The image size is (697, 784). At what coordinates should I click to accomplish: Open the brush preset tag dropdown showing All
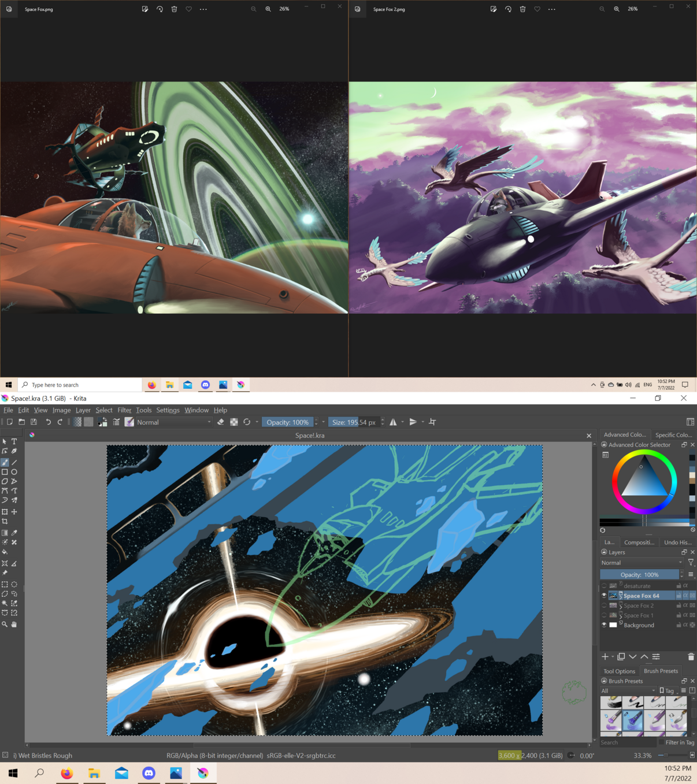tap(628, 691)
